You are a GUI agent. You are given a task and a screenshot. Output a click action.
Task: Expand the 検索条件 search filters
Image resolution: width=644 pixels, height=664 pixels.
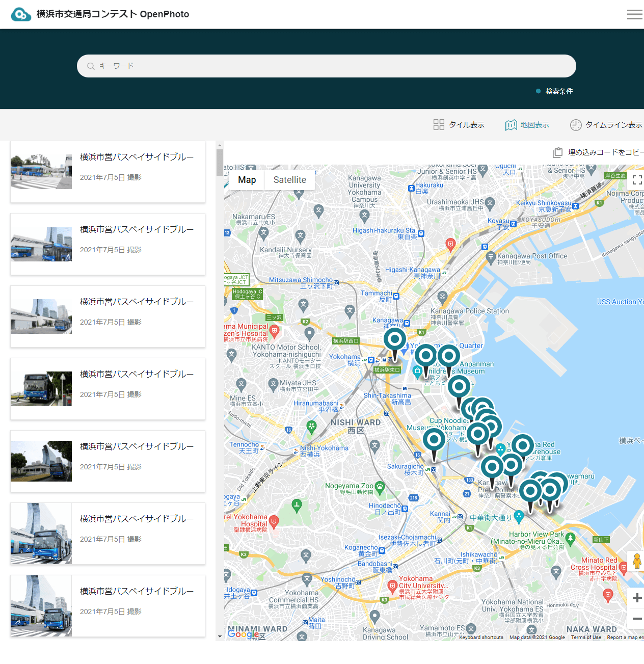[x=560, y=91]
